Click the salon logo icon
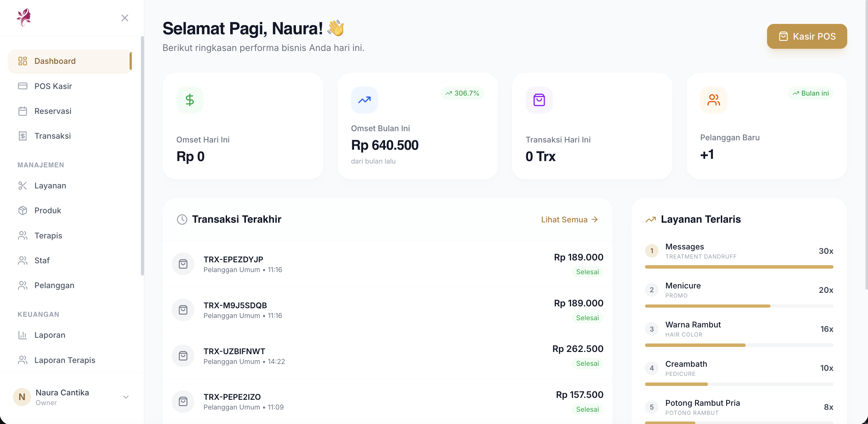The height and width of the screenshot is (424, 868). tap(24, 18)
